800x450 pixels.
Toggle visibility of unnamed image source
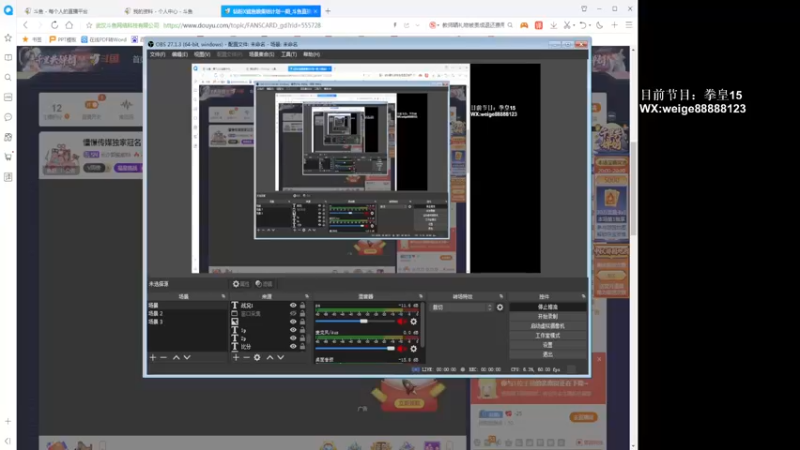(293, 322)
